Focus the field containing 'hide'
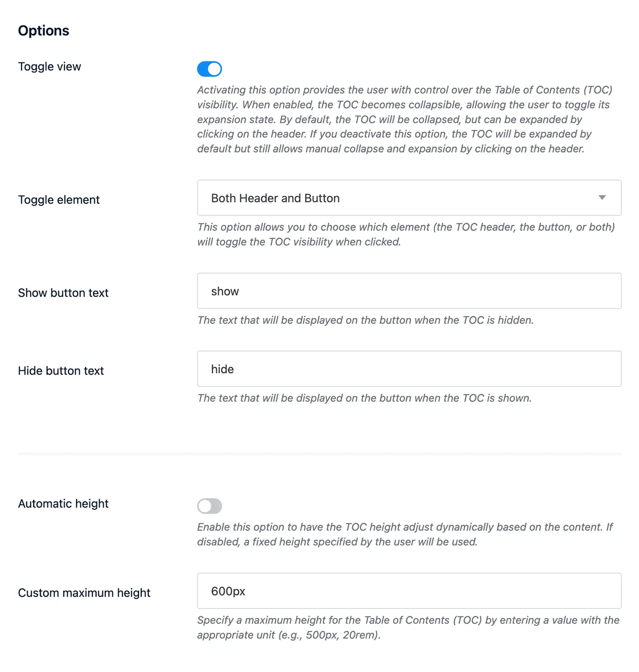The image size is (639, 672). [409, 369]
